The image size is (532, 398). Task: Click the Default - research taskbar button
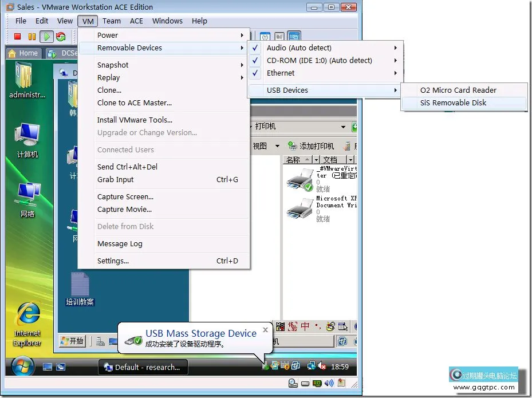[143, 367]
